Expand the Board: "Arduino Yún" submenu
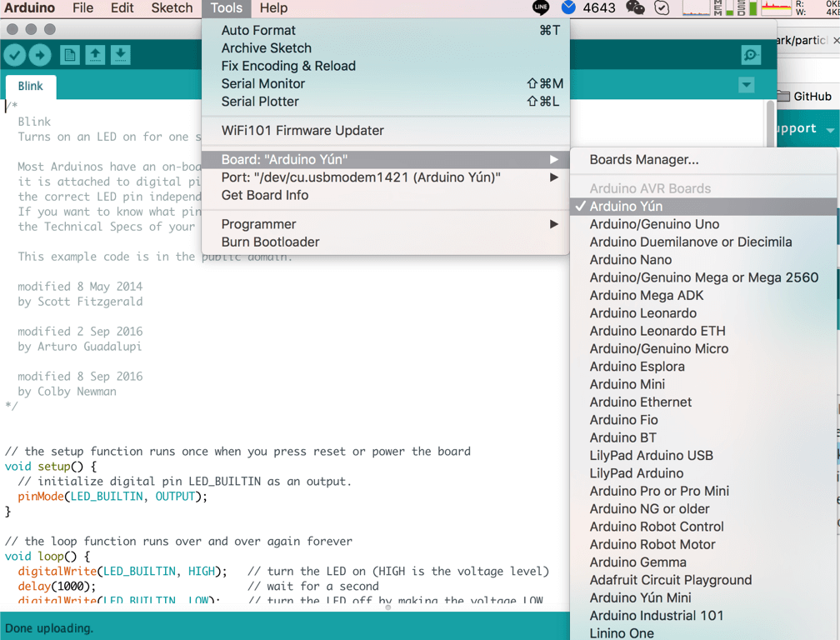The image size is (840, 640). click(x=386, y=160)
